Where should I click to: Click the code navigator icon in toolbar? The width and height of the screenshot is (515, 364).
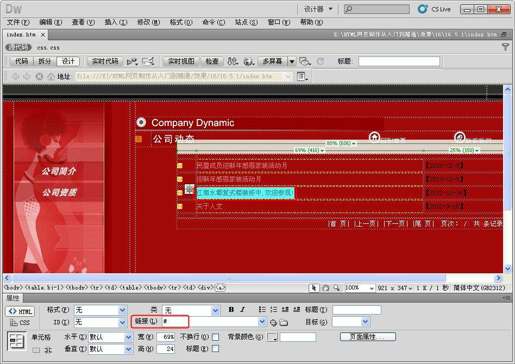148,61
